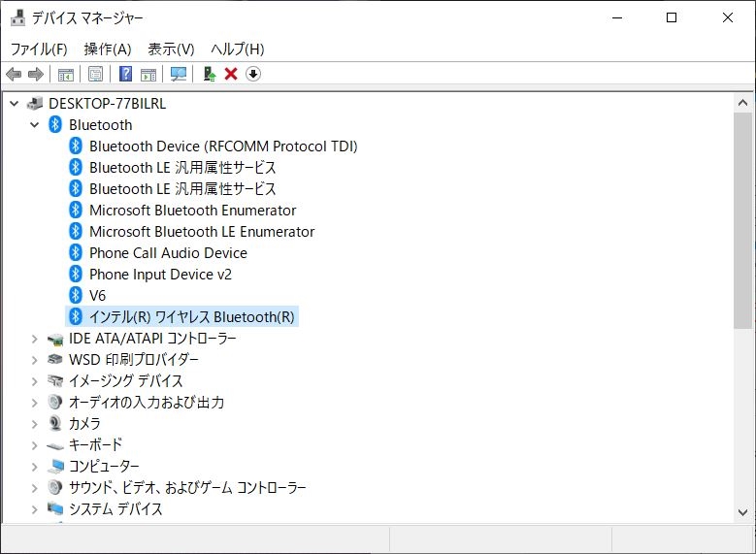
Task: Select インテル(R) ワイヤレス Bluetooth(R) device
Action: tap(191, 317)
